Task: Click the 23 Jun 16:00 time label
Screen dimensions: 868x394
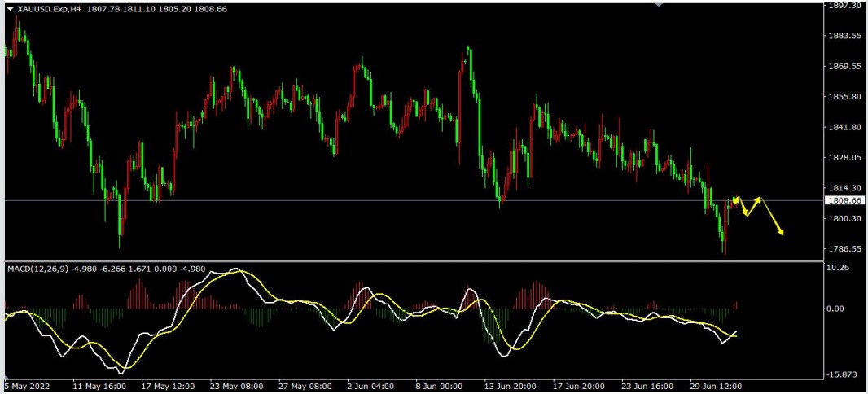Action: [648, 386]
